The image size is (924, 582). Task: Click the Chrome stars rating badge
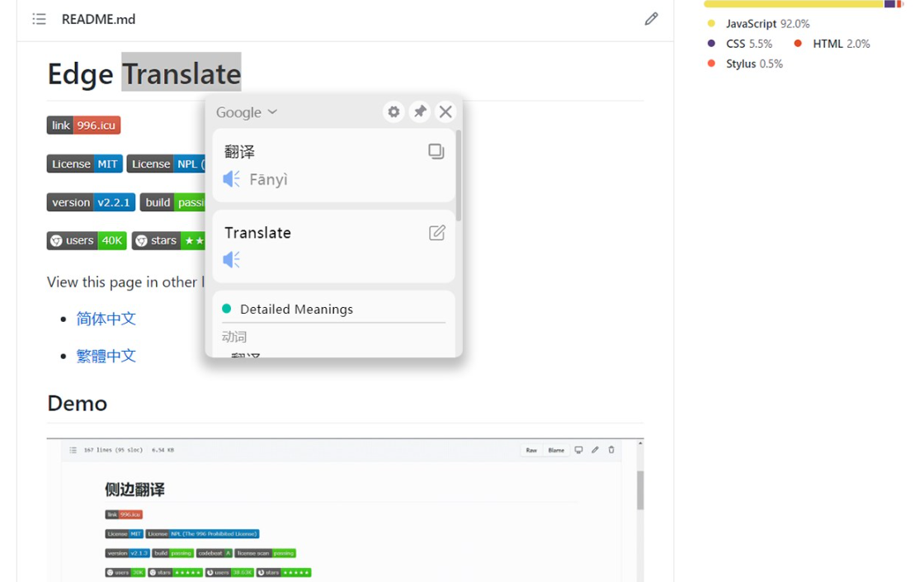pos(168,240)
